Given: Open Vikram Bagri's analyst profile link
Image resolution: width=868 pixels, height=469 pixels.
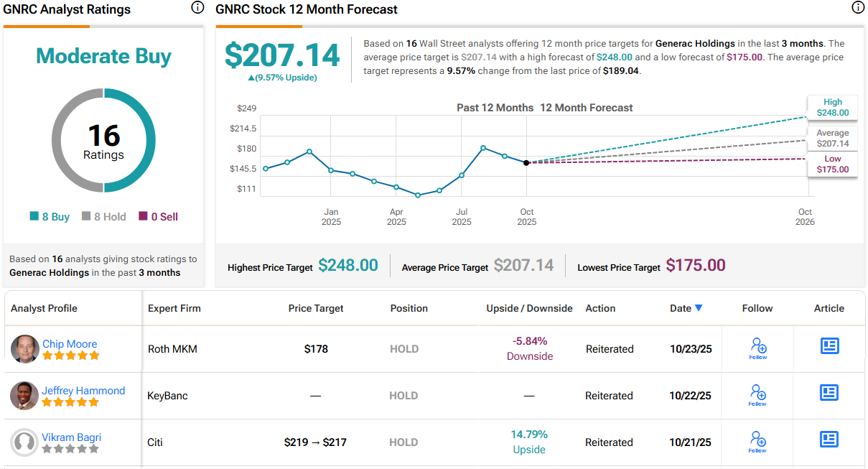Looking at the screenshot, I should pos(71,437).
